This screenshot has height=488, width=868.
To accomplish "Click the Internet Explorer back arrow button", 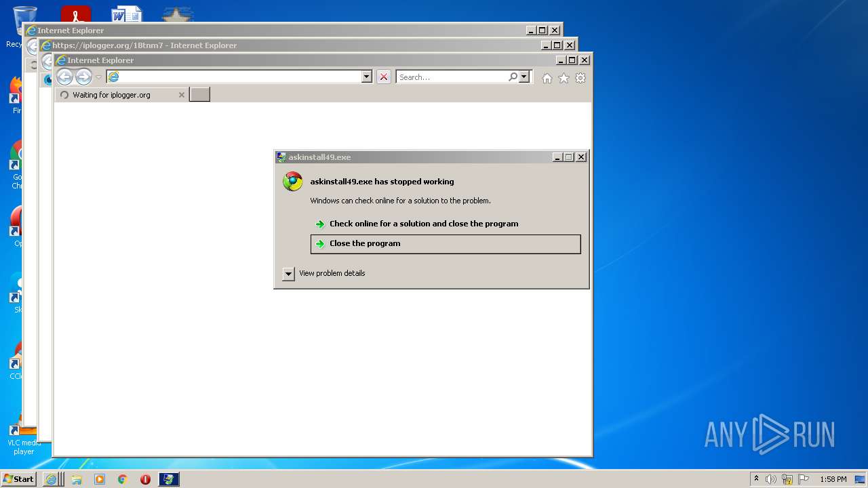I will (64, 77).
